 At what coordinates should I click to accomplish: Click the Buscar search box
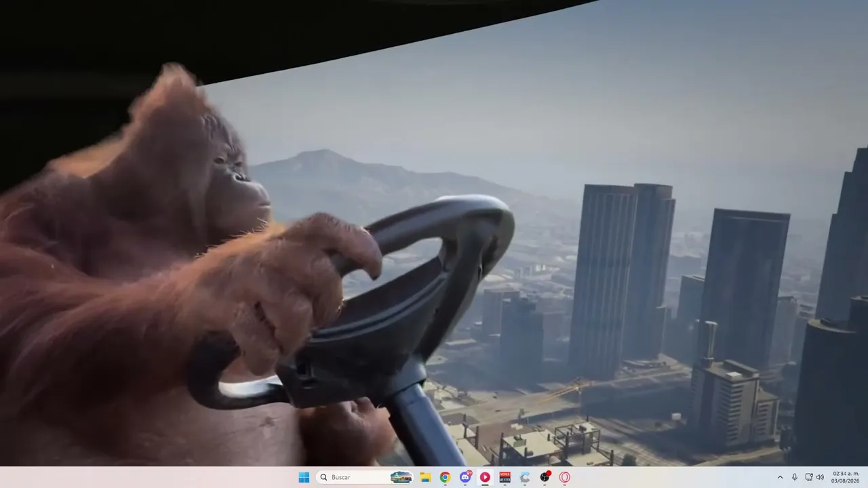(x=365, y=477)
